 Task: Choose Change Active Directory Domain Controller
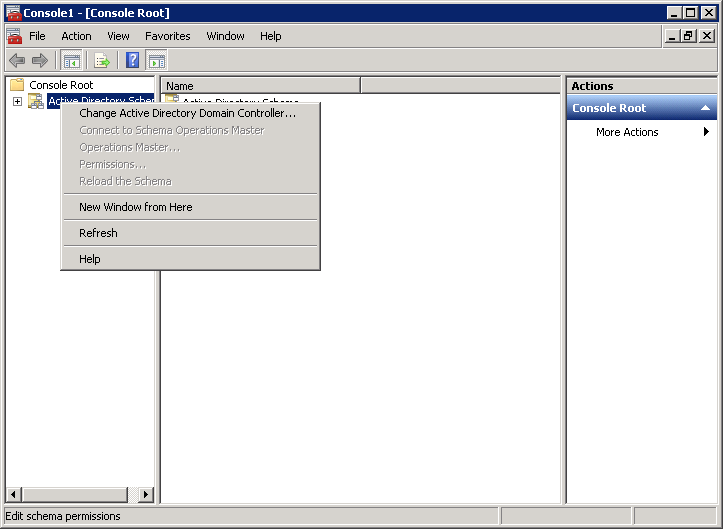click(x=190, y=113)
